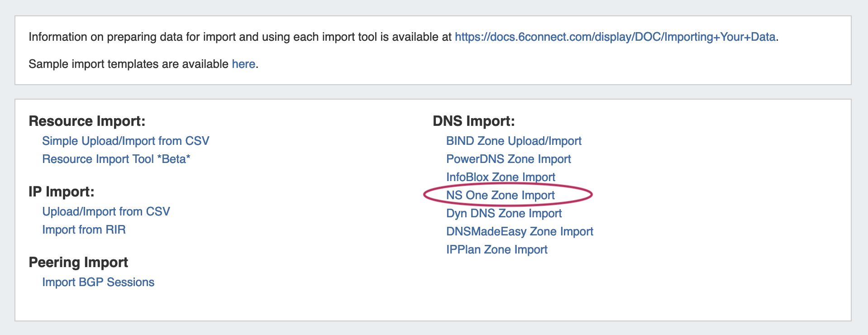Click the DNS Import section heading
868x335 pixels.
click(x=473, y=121)
